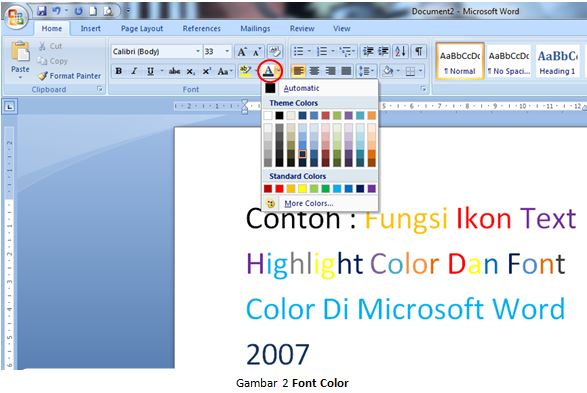Toggle Align Text Left
This screenshot has width=587, height=393.
(298, 71)
